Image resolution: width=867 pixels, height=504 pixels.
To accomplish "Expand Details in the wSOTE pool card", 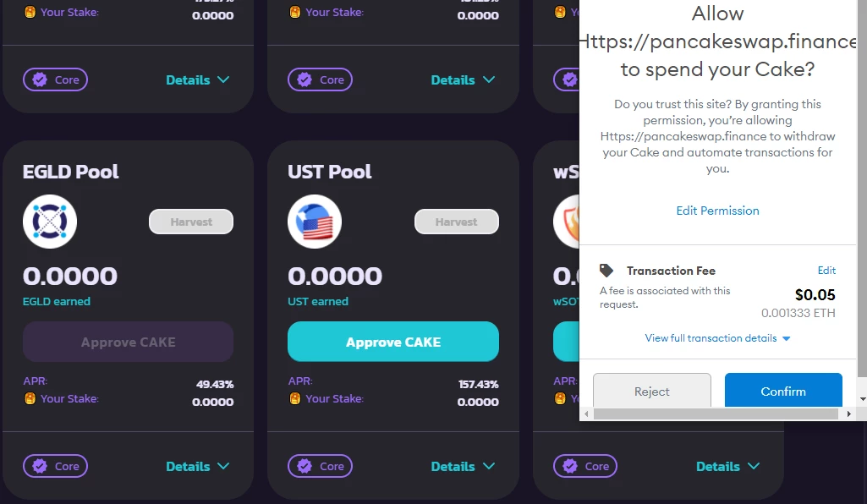I will pos(727,467).
